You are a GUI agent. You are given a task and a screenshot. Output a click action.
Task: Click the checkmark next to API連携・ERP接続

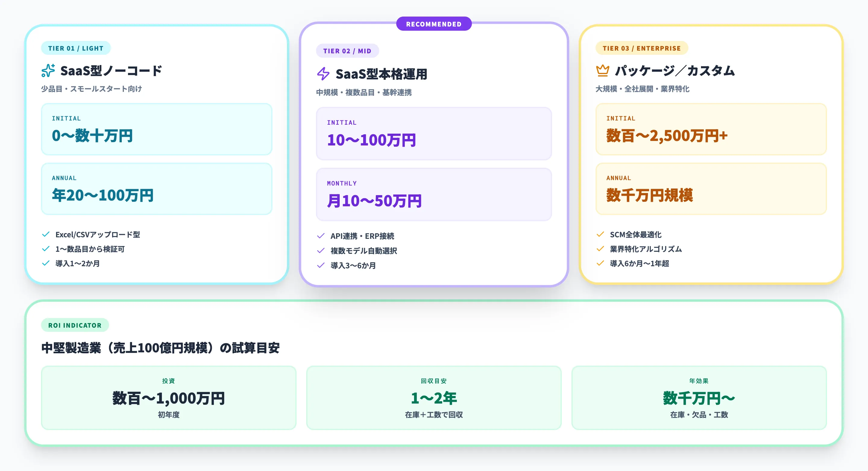pyautogui.click(x=320, y=236)
